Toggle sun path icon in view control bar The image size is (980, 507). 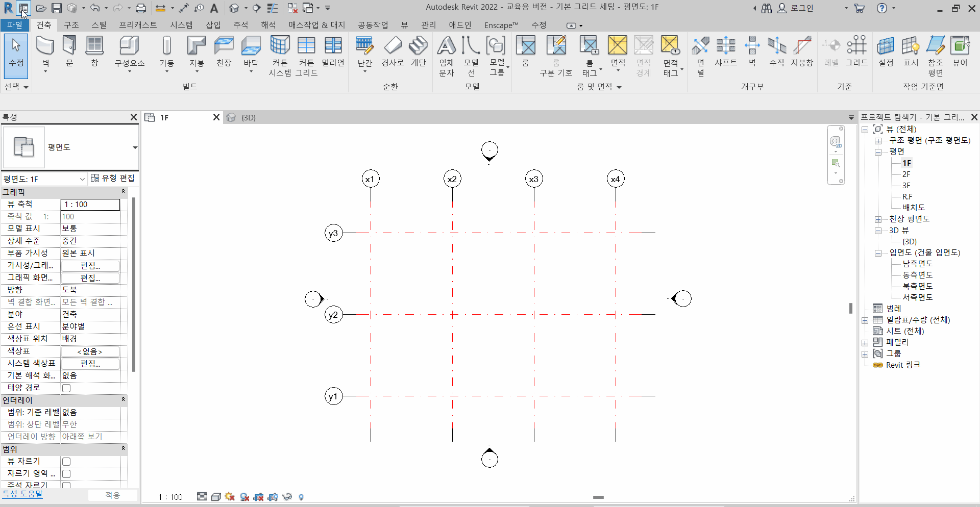click(230, 497)
